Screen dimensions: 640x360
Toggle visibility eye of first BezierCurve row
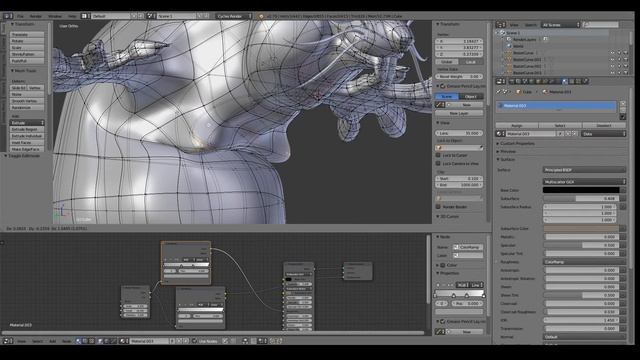[x=612, y=53]
